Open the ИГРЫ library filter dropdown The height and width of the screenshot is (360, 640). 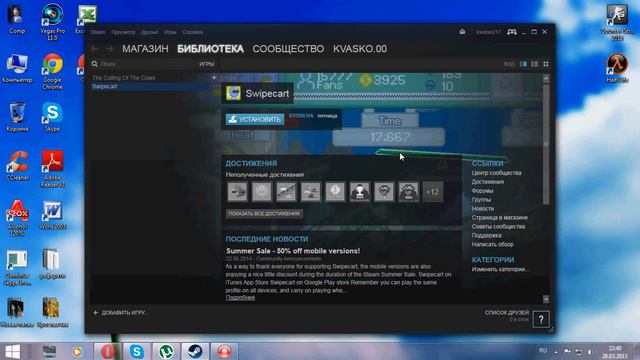(x=207, y=64)
